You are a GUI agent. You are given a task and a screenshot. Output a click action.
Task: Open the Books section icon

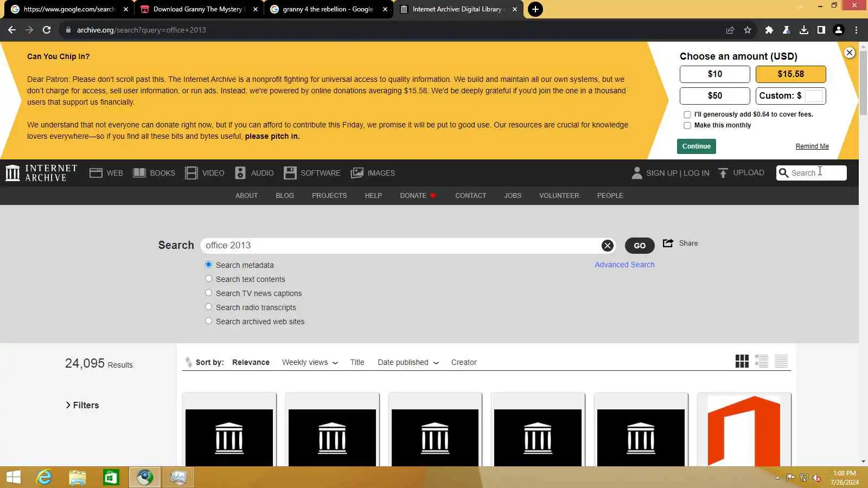coord(139,173)
